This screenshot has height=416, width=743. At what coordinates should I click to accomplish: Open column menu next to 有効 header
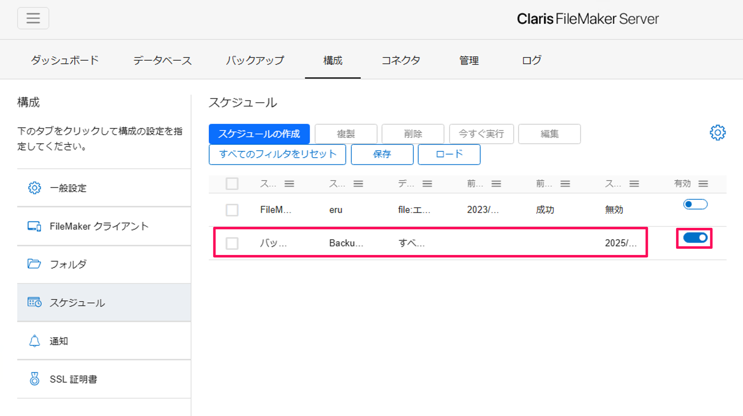pyautogui.click(x=703, y=184)
